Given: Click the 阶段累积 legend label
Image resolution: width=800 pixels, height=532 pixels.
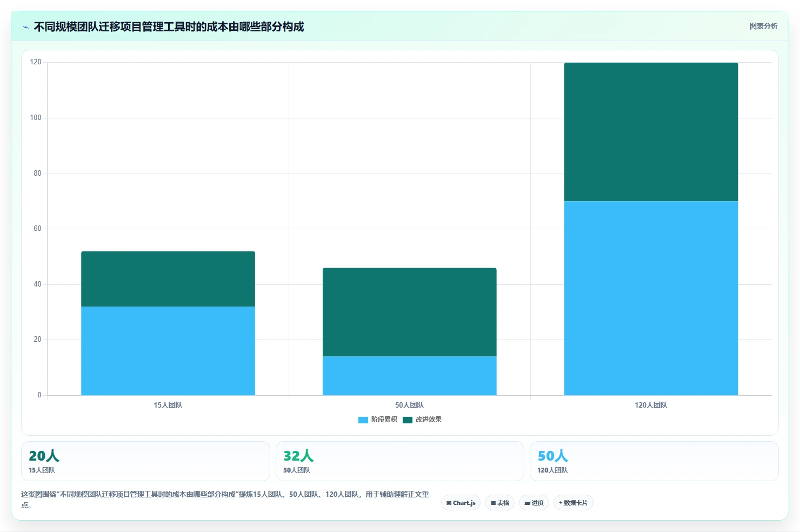Looking at the screenshot, I should (x=384, y=420).
